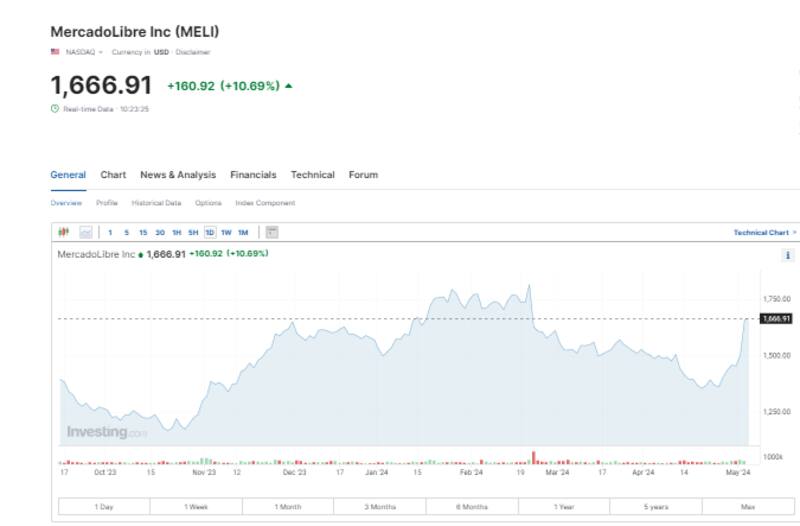The width and height of the screenshot is (800, 526).
Task: Switch to candlestick chart type icon
Action: point(63,232)
